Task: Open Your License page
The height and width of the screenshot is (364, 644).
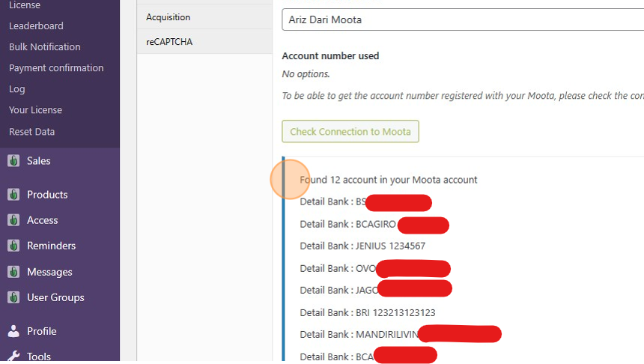Action: tap(35, 110)
